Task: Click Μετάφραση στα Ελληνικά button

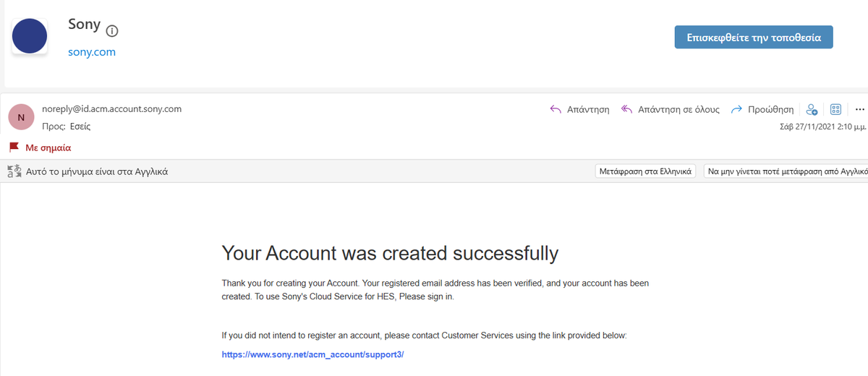Action: (x=646, y=171)
